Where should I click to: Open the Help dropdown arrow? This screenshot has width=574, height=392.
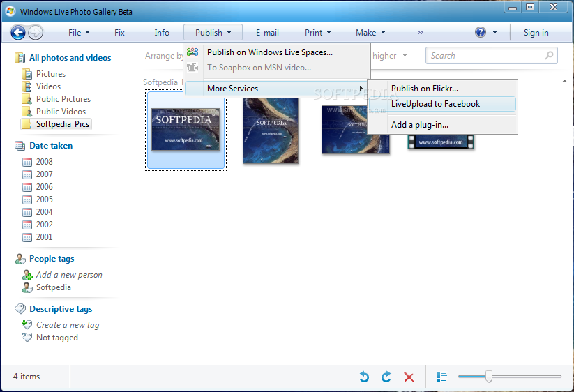point(494,32)
